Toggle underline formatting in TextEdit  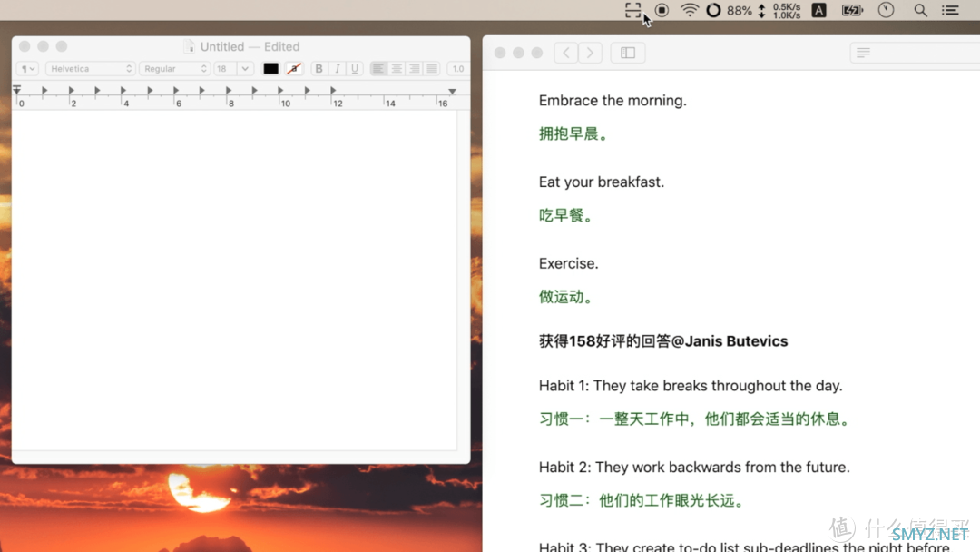point(355,69)
